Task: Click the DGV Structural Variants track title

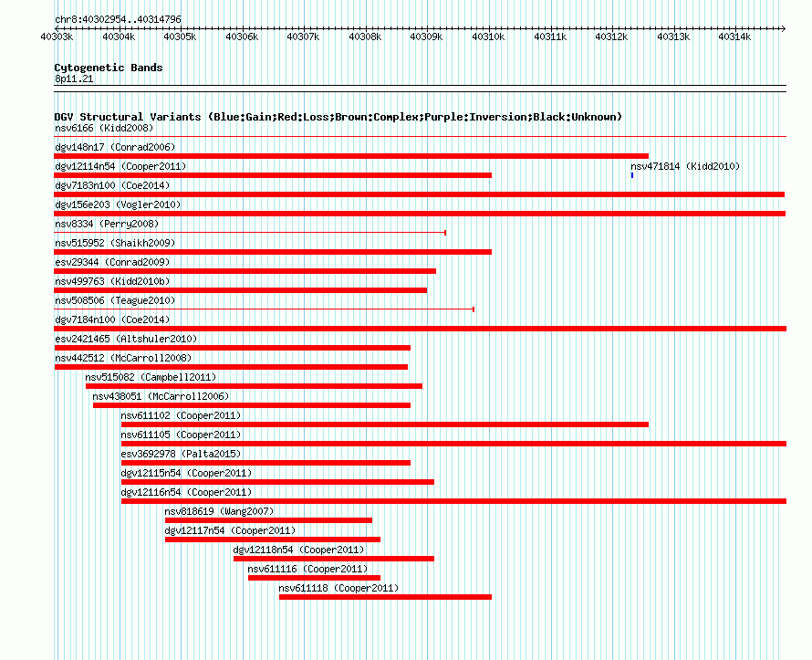Action: [x=338, y=117]
